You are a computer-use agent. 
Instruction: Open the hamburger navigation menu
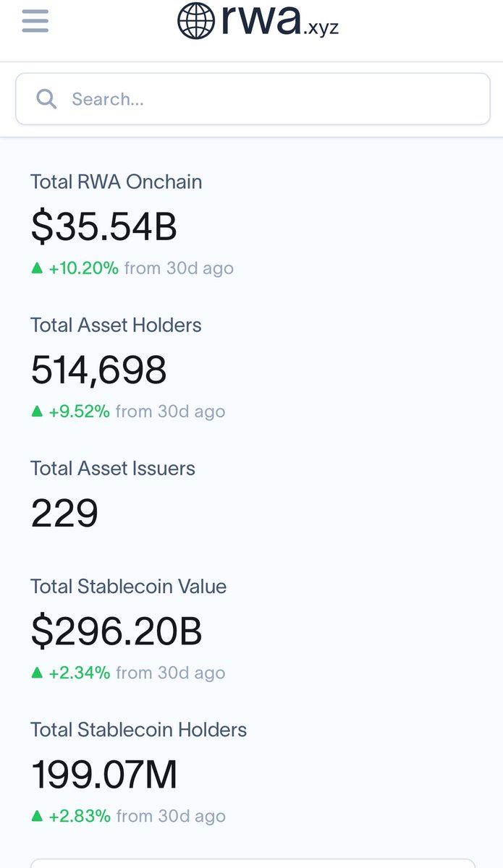[35, 20]
